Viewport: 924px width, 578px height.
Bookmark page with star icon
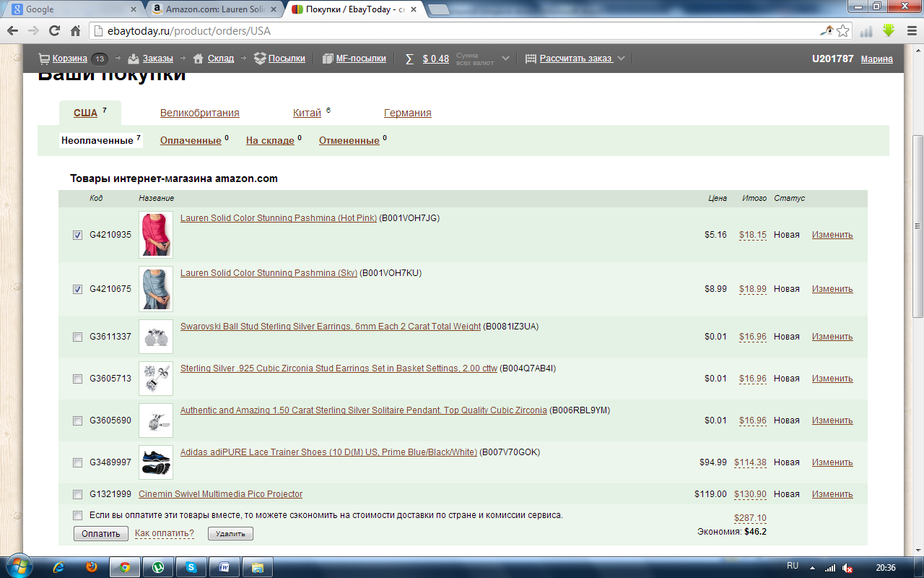(842, 31)
